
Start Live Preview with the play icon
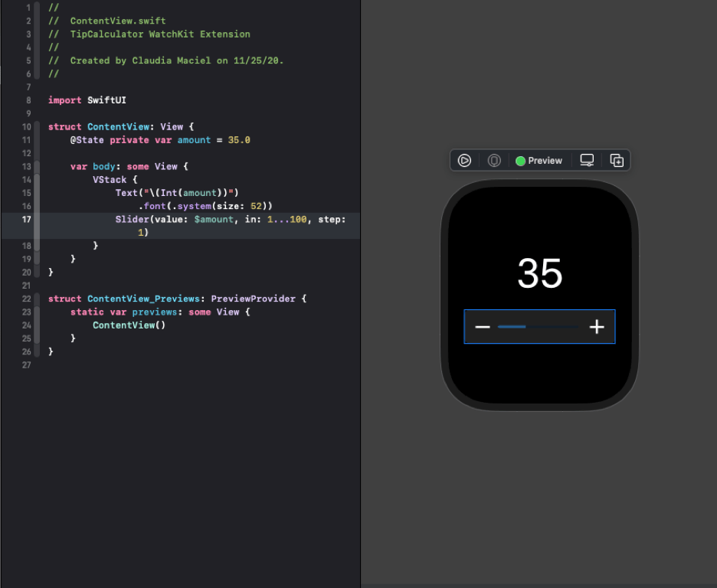pos(464,161)
